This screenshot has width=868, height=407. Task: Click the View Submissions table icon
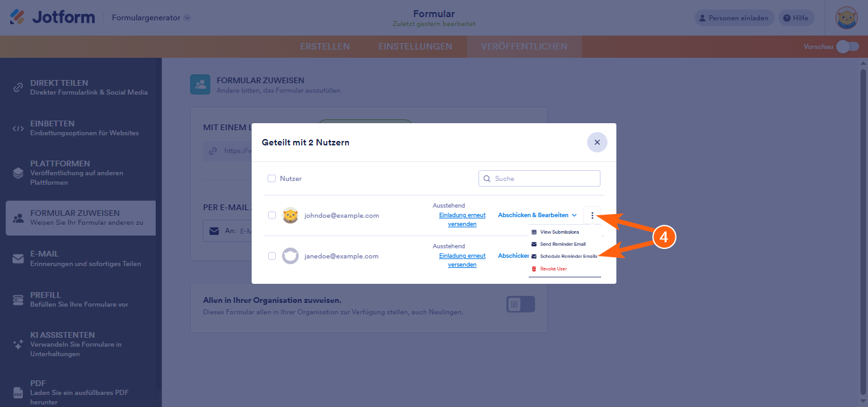(534, 232)
